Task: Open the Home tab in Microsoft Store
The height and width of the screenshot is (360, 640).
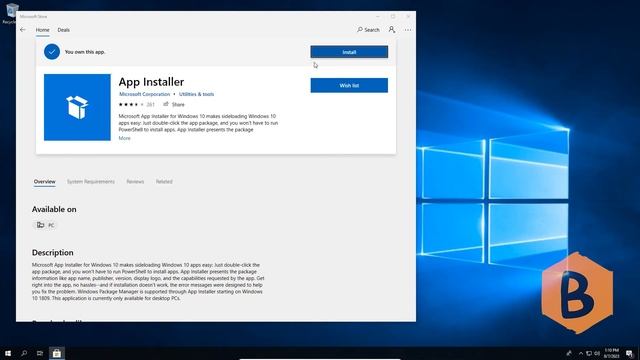Action: (x=42, y=30)
